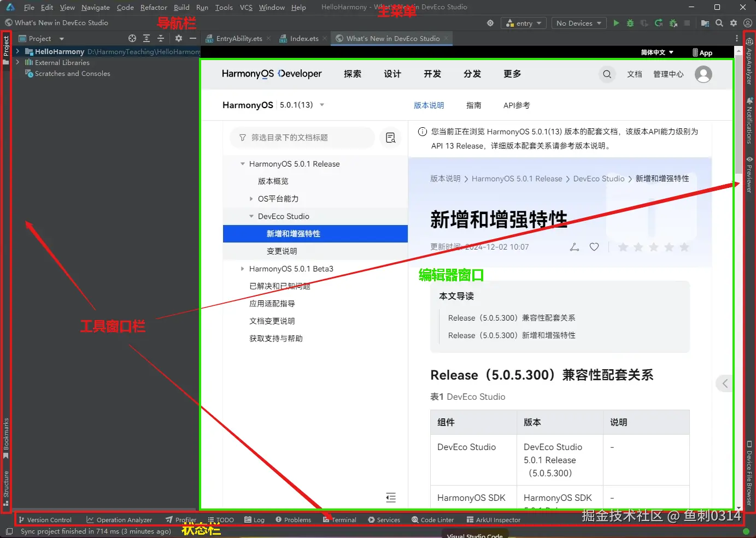Click the side collapse arrow tab on page right
This screenshot has width=756, height=538.
pyautogui.click(x=724, y=383)
